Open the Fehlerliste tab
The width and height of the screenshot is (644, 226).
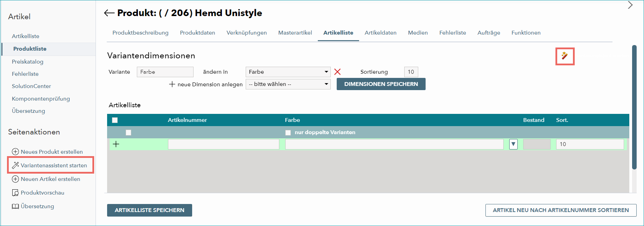[x=453, y=33]
